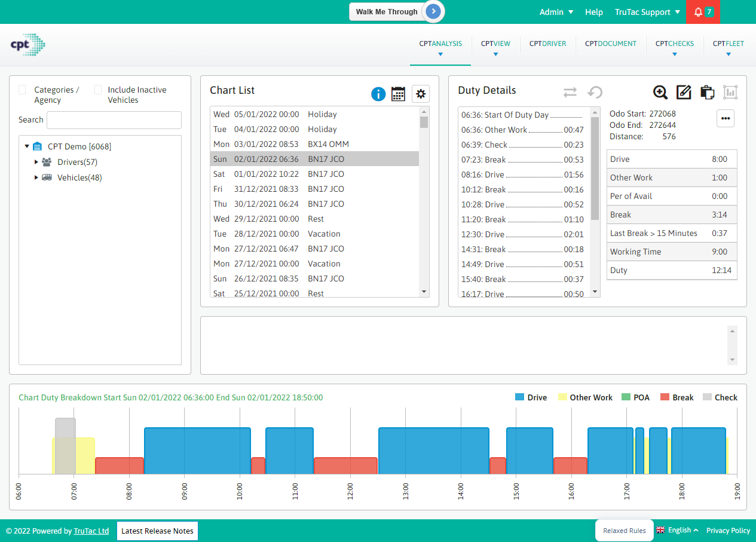Collapse the CPT Demo [6068] tree node
This screenshot has height=542, width=756.
point(26,146)
